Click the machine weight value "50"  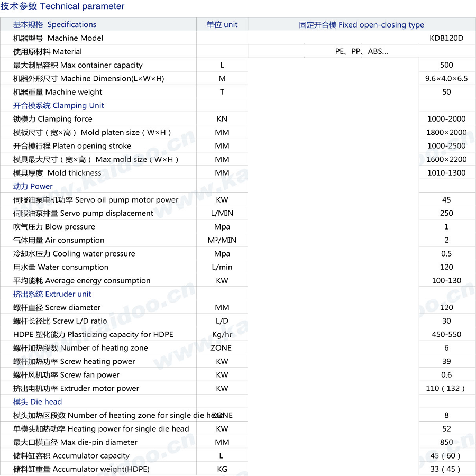(446, 92)
